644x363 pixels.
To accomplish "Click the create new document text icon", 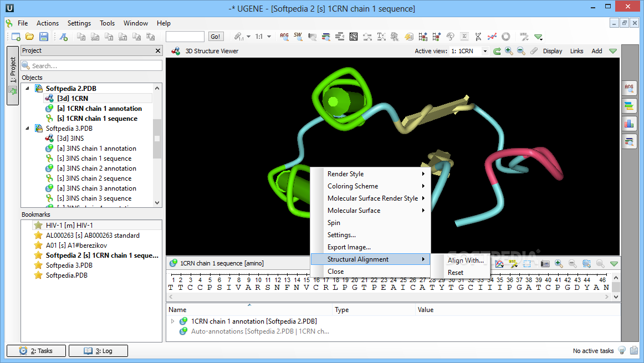I will [64, 37].
